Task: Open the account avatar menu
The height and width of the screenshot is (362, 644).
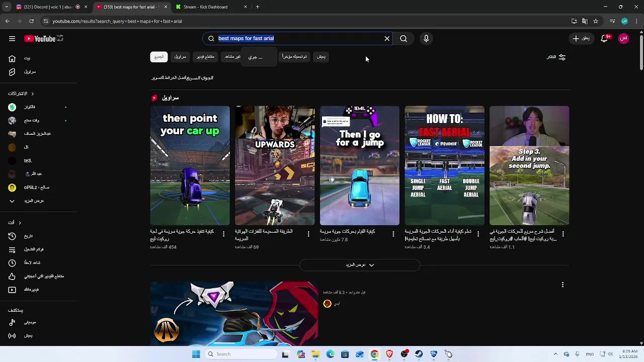Action: coord(623,39)
